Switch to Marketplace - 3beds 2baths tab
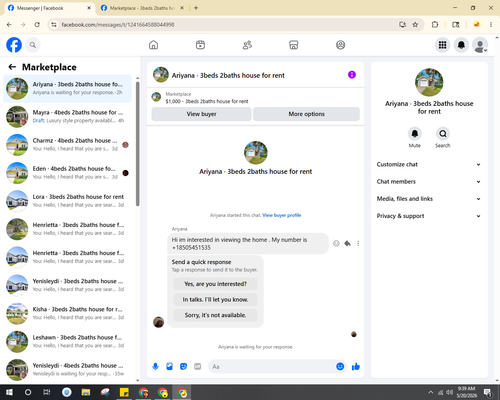This screenshot has width=500, height=400. (143, 8)
